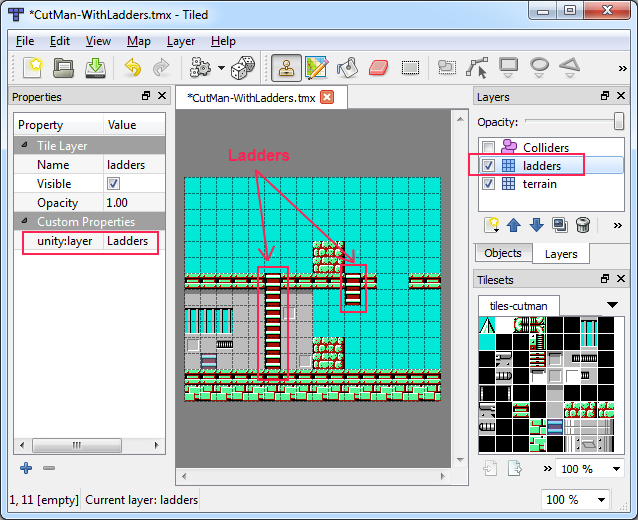This screenshot has width=638, height=520.
Task: Open the Layer menu
Action: pos(181,41)
